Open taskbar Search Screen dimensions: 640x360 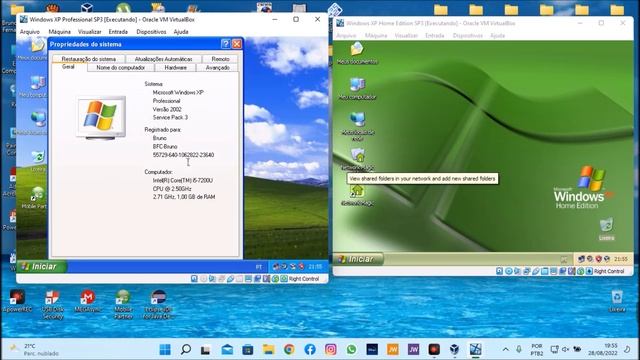(186, 349)
